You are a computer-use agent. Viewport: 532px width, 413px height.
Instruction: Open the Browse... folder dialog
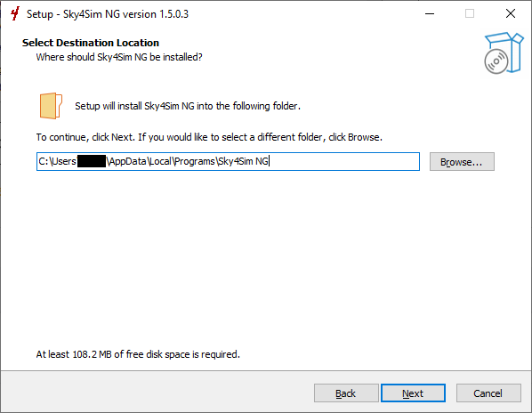point(462,161)
